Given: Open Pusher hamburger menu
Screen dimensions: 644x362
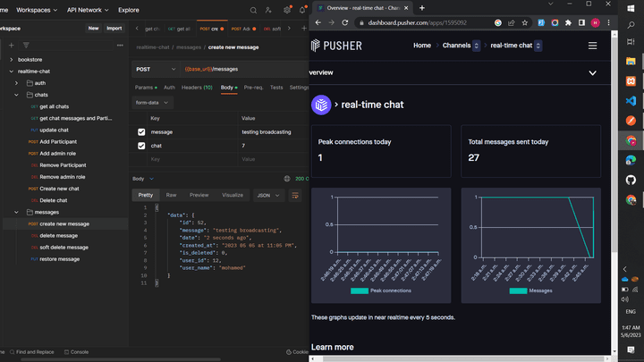Looking at the screenshot, I should click(x=592, y=46).
